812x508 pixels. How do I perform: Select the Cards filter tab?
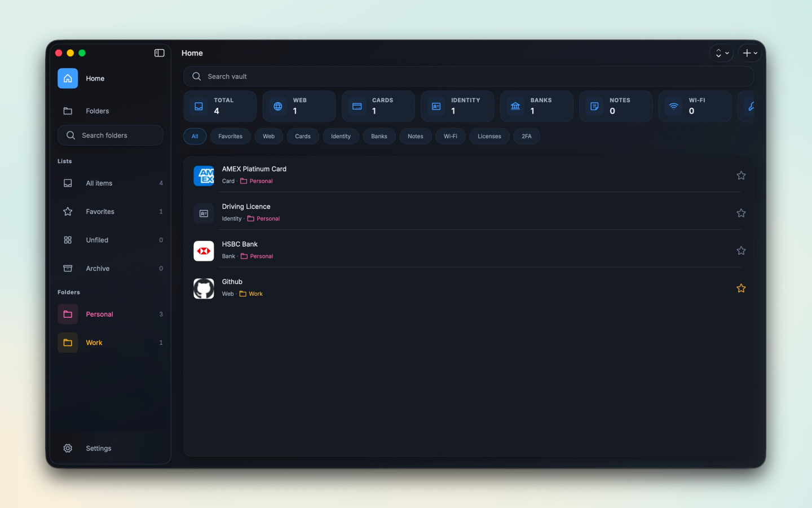(303, 137)
